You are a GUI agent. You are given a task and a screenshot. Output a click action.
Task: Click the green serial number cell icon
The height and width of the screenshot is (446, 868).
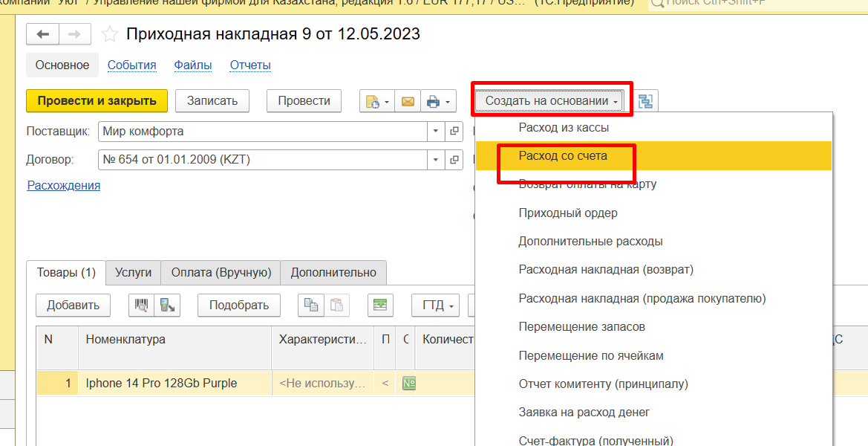point(408,384)
